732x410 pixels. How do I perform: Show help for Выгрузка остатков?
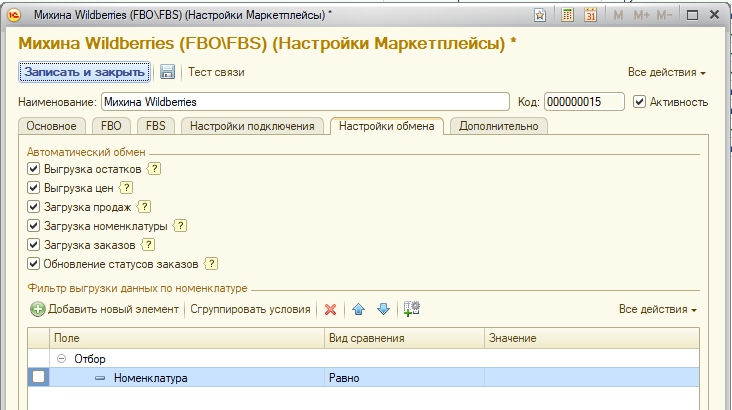coord(154,169)
